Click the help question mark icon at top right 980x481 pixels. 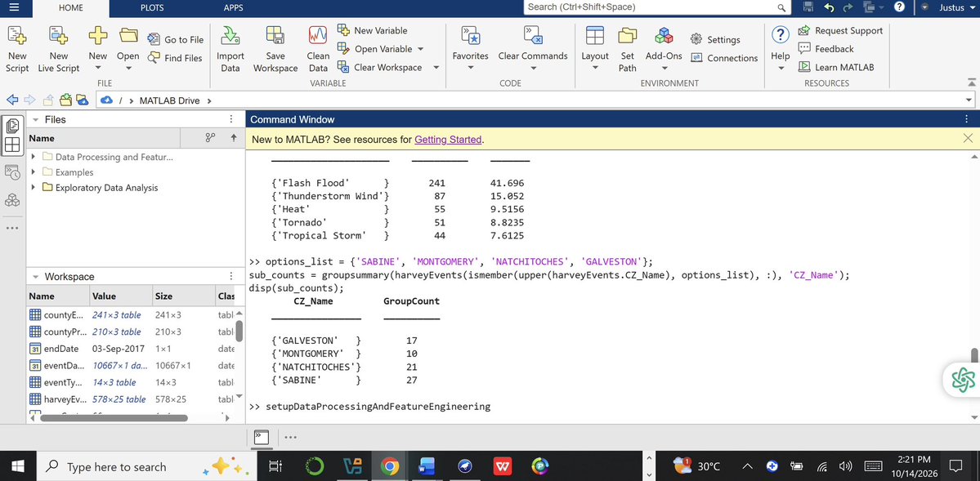[x=899, y=7]
